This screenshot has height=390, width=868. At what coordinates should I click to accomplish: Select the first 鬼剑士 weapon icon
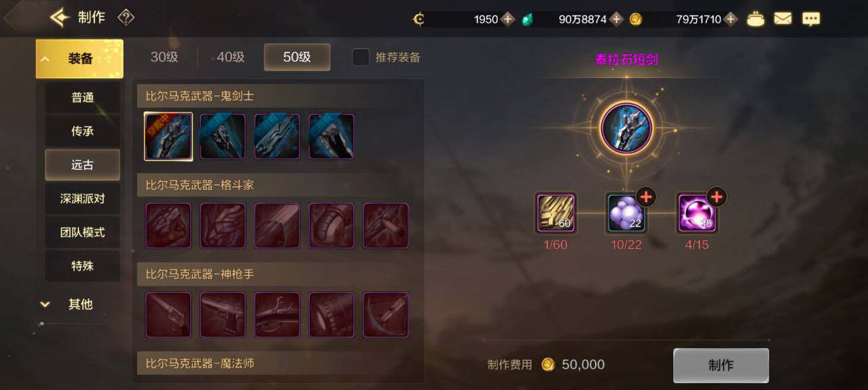(168, 137)
